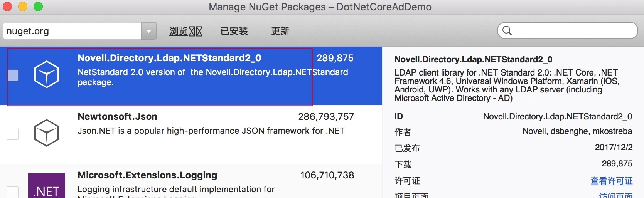Viewport: 644px width, 198px height.
Task: Close the Manage NuGet Packages window
Action: [x=7, y=7]
